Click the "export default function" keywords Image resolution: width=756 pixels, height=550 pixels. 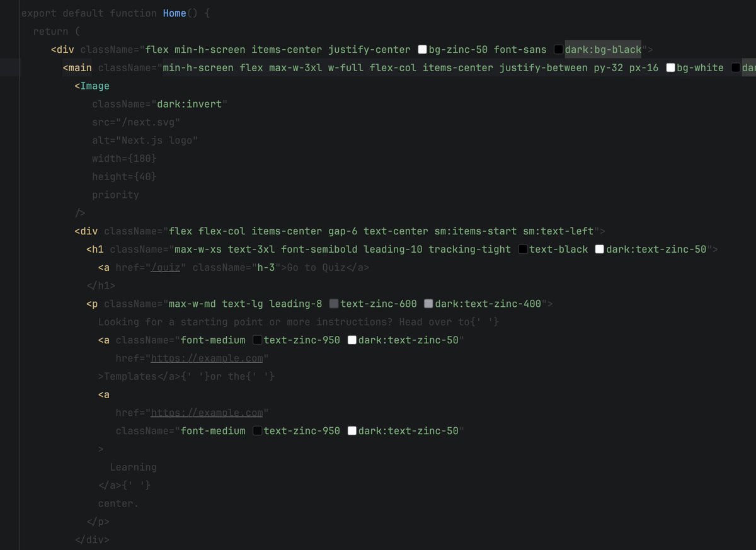(89, 13)
